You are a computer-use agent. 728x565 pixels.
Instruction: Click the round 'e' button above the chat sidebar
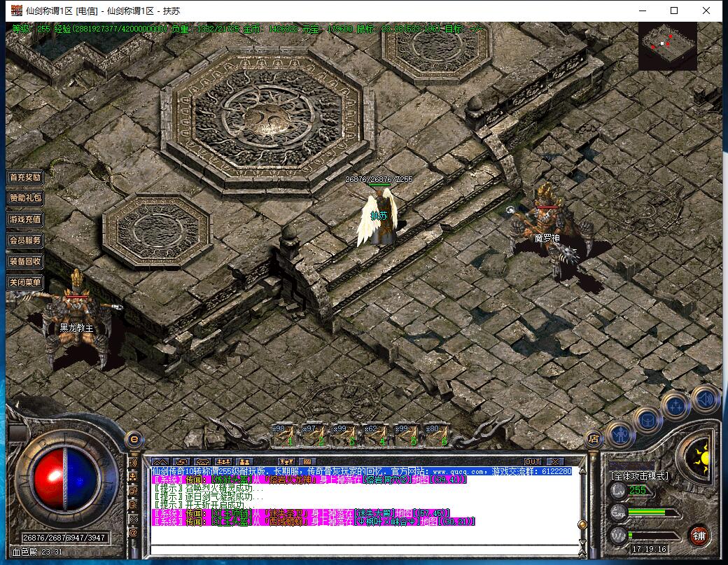[x=134, y=439]
